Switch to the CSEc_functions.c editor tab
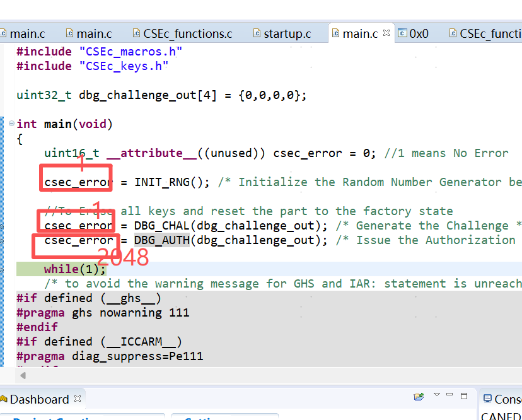 [x=182, y=33]
